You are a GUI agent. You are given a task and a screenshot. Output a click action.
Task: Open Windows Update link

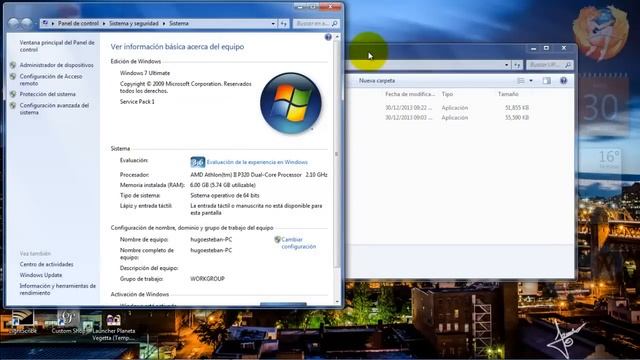click(x=41, y=275)
